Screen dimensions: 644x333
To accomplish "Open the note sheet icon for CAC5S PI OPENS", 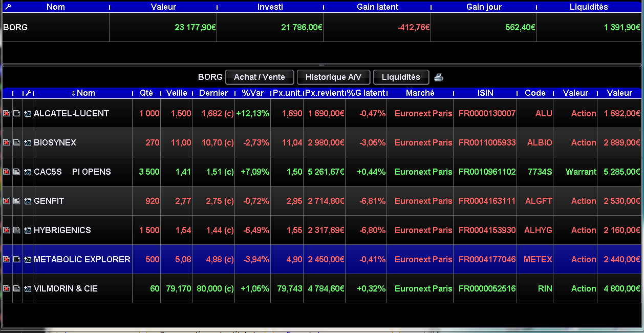I will tap(17, 172).
